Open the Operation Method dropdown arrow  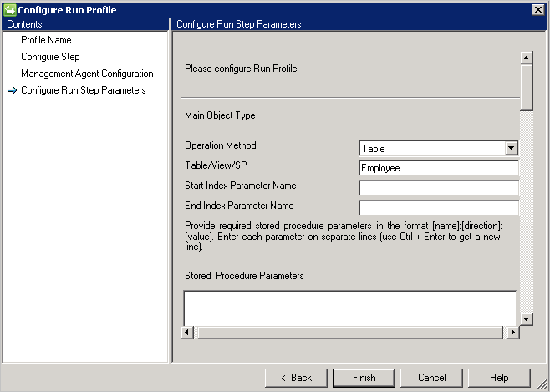click(511, 148)
